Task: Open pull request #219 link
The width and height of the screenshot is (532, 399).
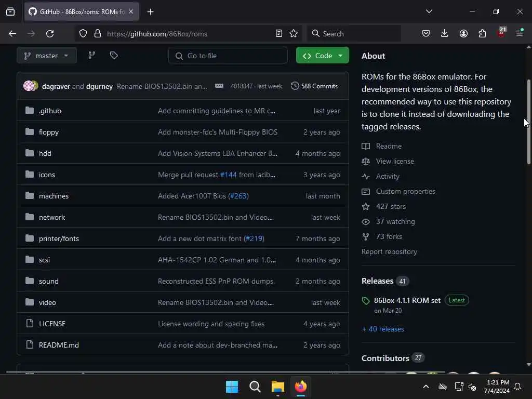Action: (254, 238)
